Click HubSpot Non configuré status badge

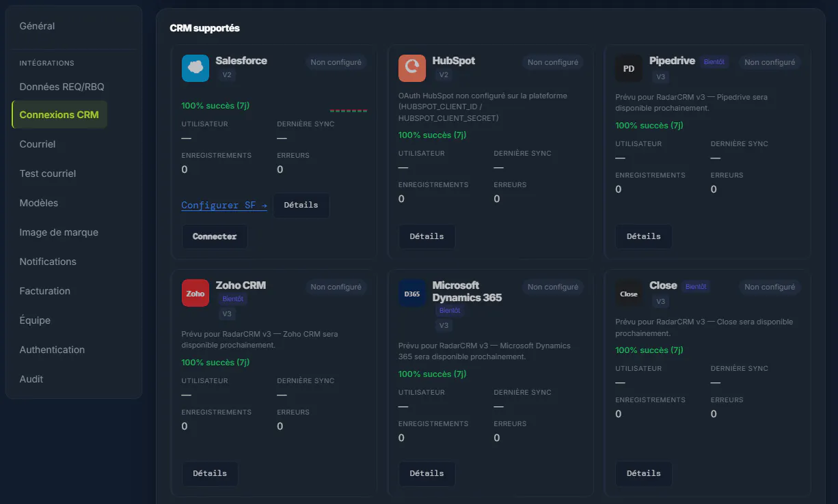(553, 62)
